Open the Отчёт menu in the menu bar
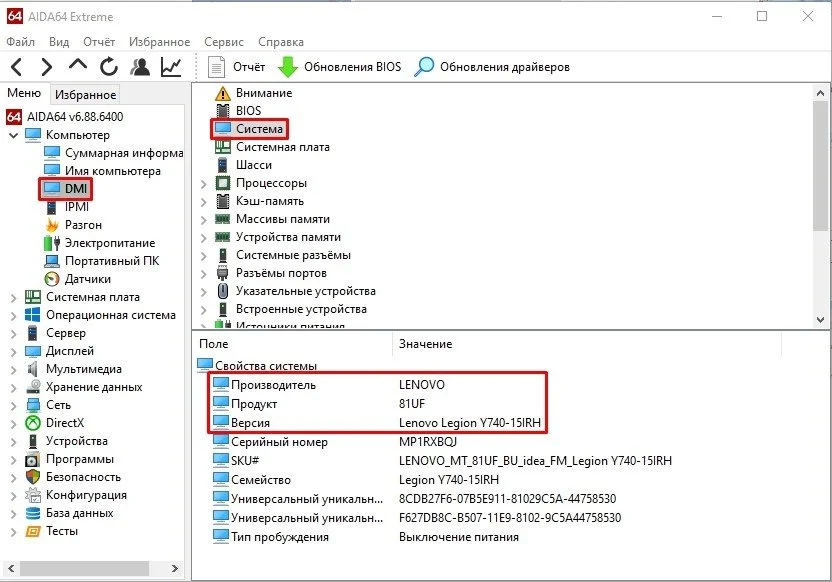The width and height of the screenshot is (832, 582). click(x=99, y=42)
